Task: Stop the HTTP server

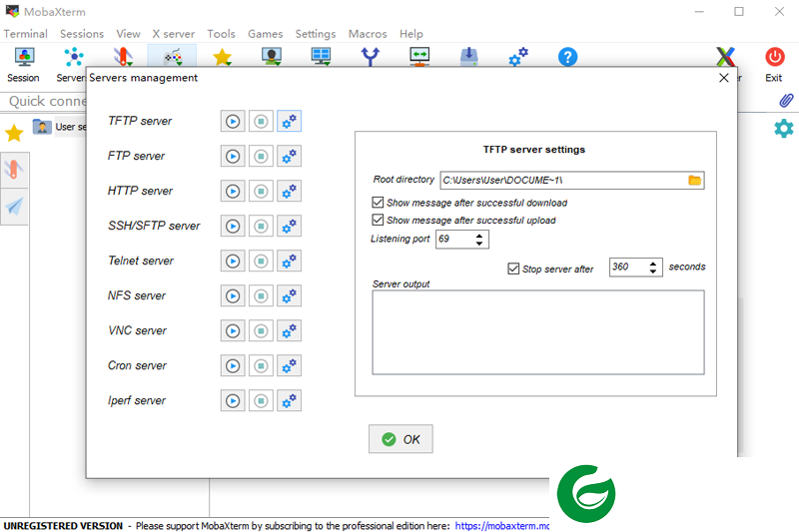Action: click(261, 191)
